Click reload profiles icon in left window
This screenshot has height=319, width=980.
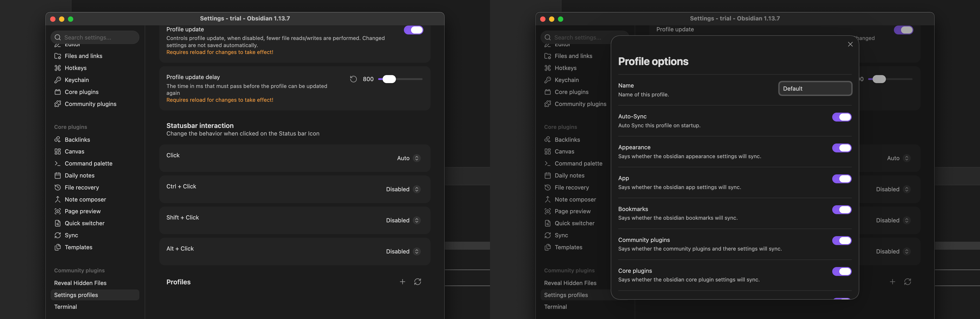coord(418,282)
